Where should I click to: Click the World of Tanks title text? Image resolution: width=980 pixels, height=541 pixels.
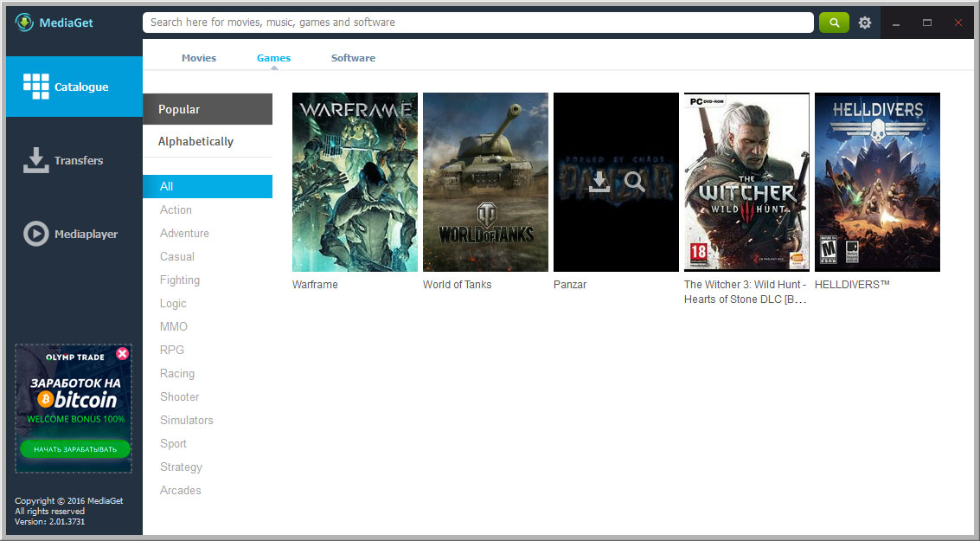coord(457,285)
